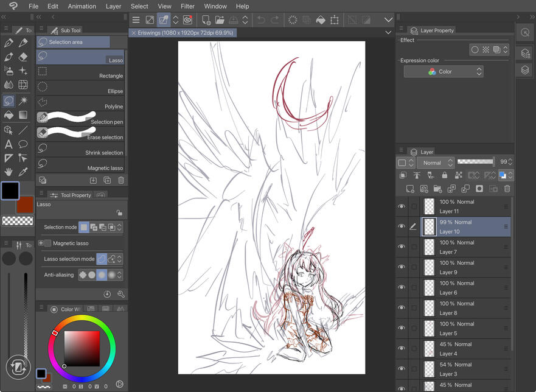Screen dimensions: 536x392
Task: Click the Undo arrow in command bar
Action: (261, 20)
